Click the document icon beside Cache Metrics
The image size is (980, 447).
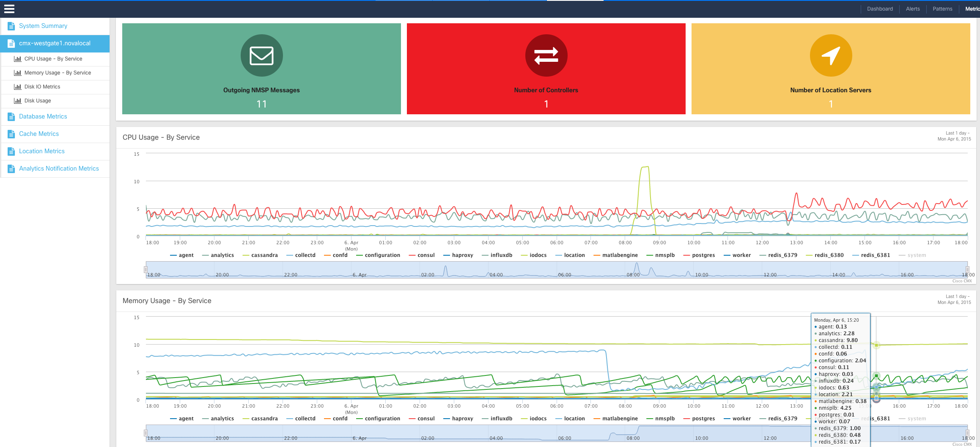(x=11, y=134)
